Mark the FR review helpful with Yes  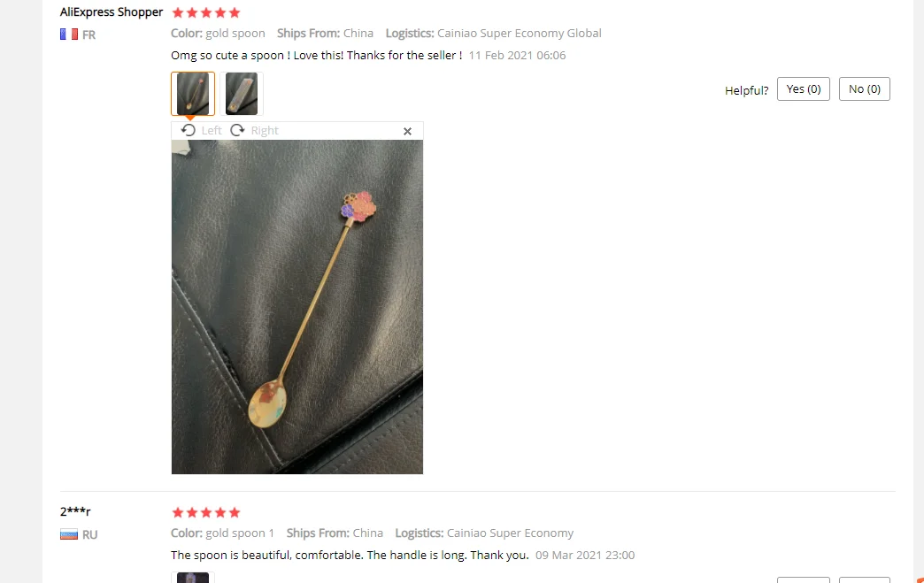(x=804, y=89)
